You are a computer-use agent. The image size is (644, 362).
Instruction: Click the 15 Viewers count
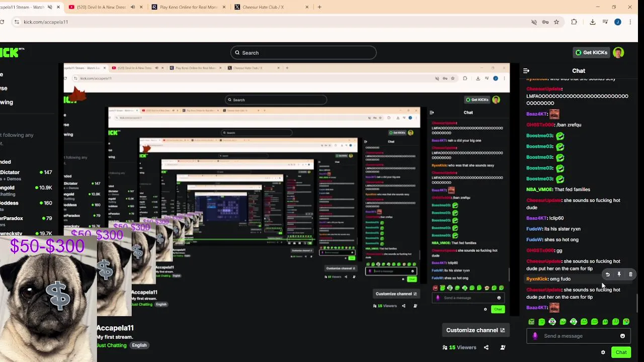pyautogui.click(x=459, y=347)
